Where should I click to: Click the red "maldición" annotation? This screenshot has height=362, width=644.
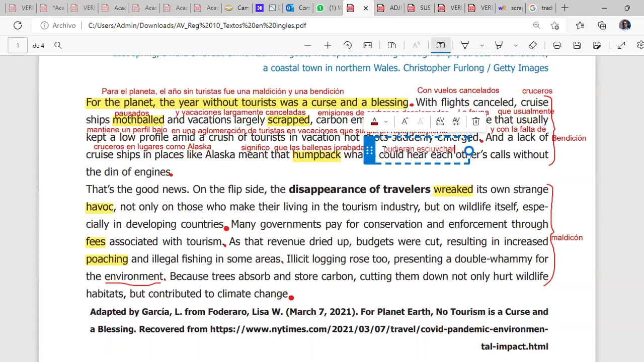[x=567, y=237]
